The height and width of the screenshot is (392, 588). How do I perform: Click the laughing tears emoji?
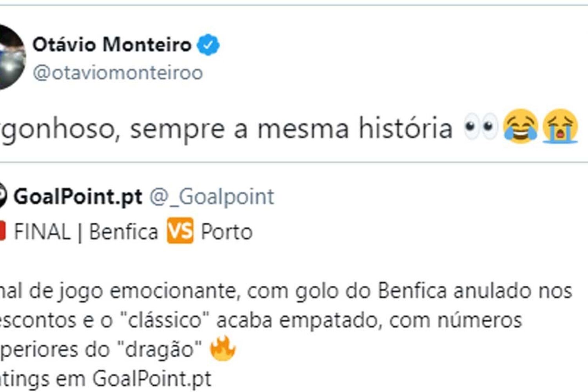tap(520, 126)
